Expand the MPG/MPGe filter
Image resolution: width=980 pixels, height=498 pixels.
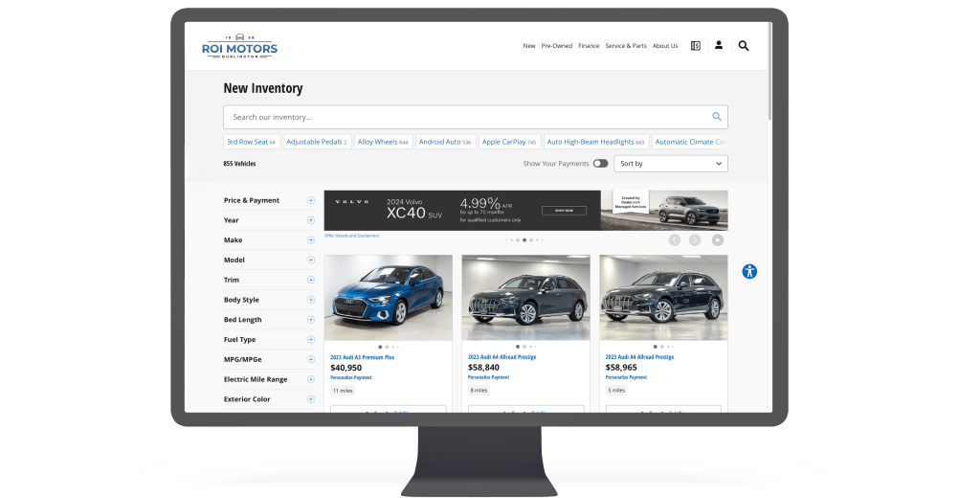coord(311,360)
